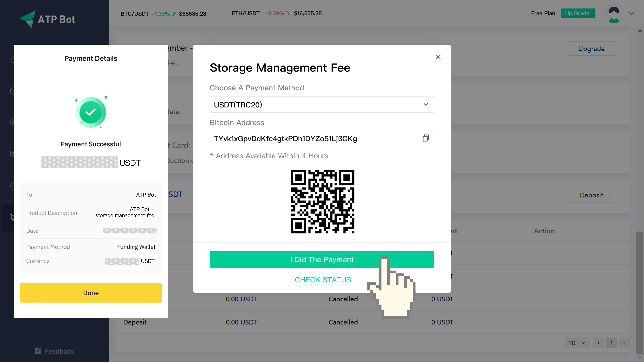Click the Payment Details heading
644x362 pixels.
91,59
